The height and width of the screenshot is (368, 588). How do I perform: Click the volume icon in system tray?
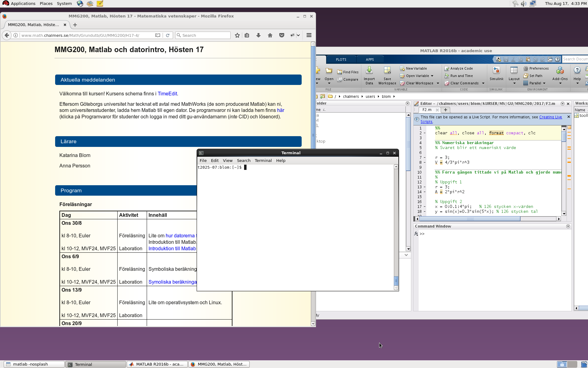click(x=524, y=4)
